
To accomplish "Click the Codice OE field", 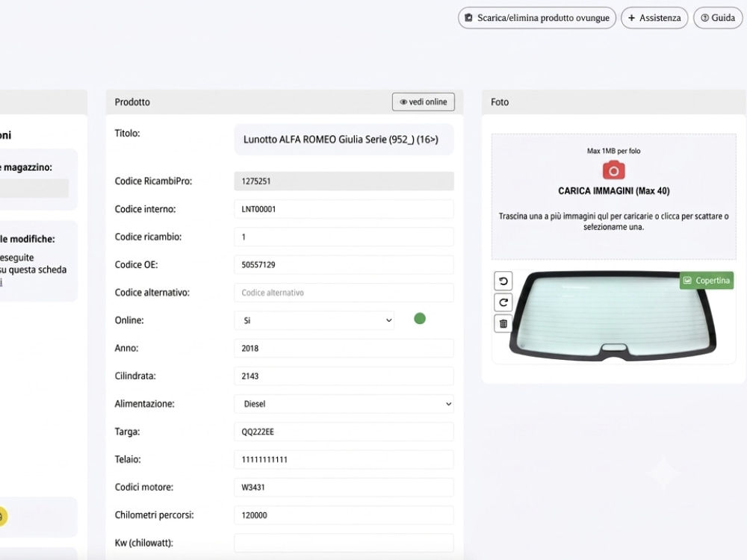I will [x=344, y=265].
